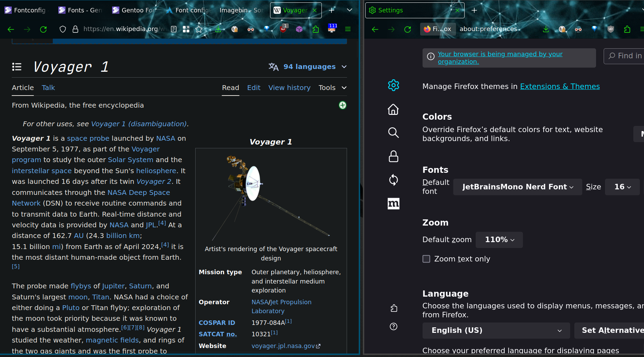Viewport: 644px width, 357px height.
Task: Open Sync settings category
Action: tap(393, 180)
